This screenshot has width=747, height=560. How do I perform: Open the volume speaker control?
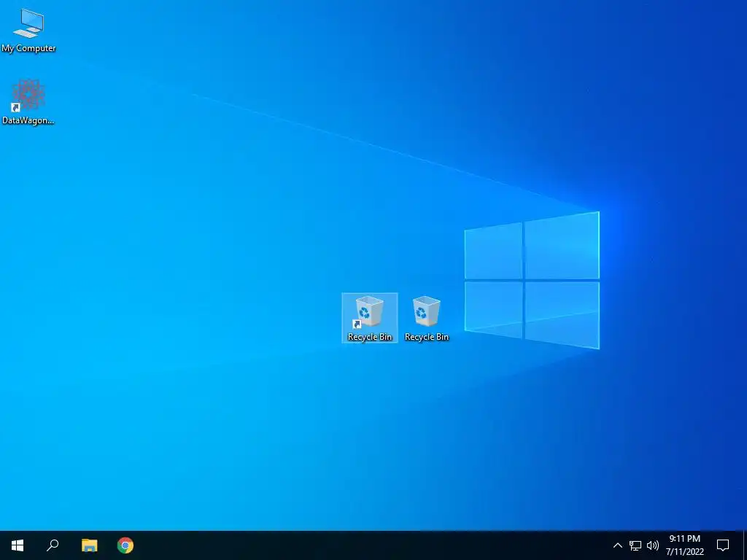[x=653, y=545]
